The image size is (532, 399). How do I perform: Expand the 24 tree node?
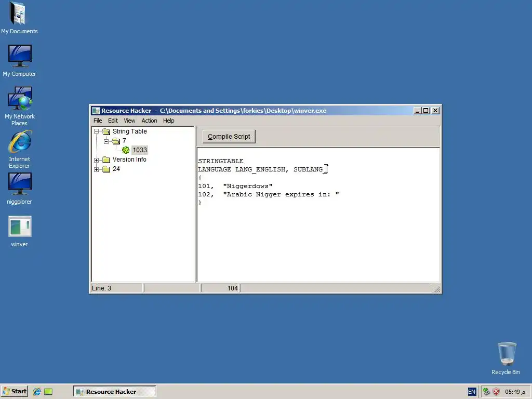click(x=96, y=169)
